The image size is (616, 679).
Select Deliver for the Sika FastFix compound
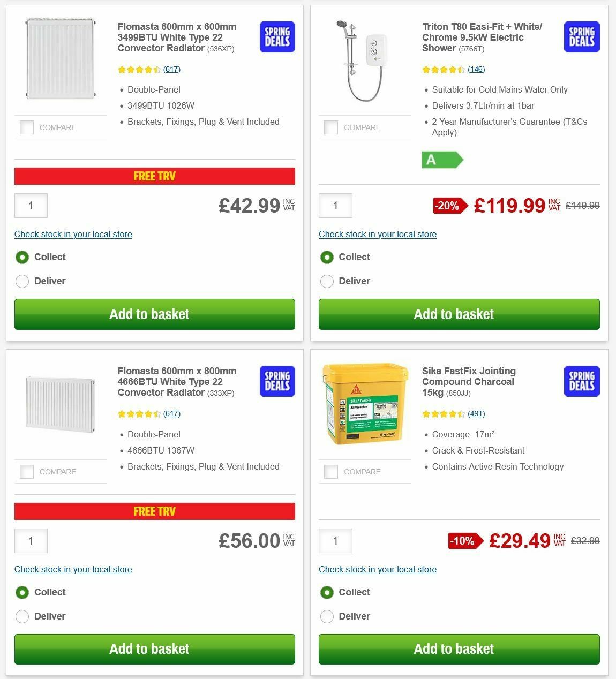pos(327,616)
